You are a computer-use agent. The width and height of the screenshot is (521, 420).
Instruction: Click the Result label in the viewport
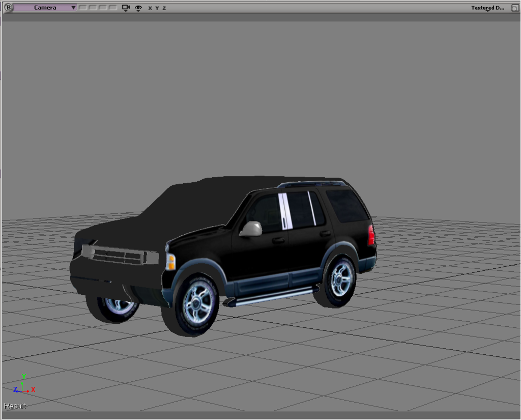(15, 406)
